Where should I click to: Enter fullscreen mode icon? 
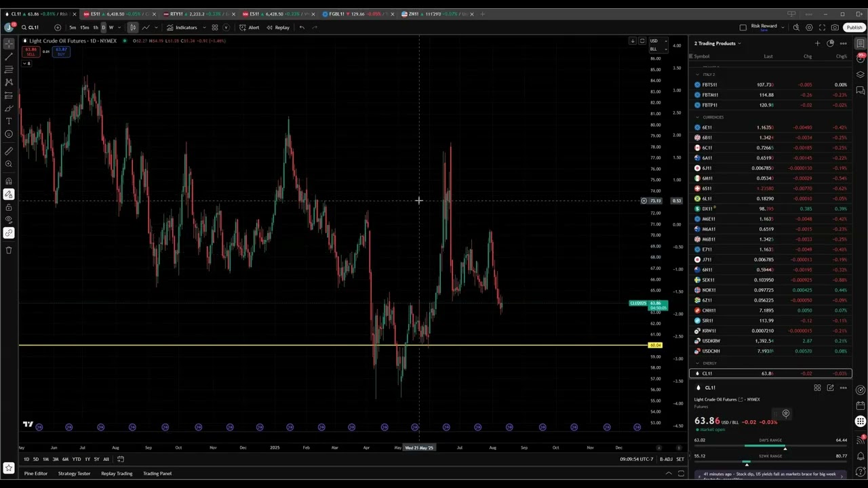coord(822,28)
